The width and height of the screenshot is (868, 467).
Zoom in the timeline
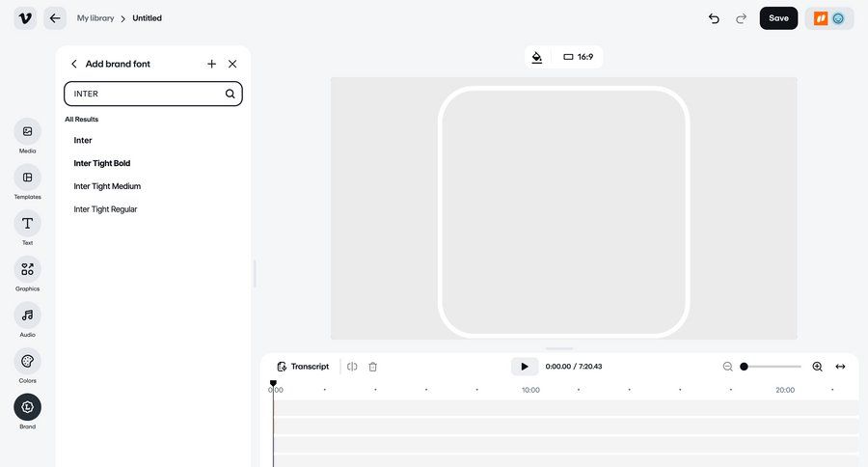click(x=817, y=367)
